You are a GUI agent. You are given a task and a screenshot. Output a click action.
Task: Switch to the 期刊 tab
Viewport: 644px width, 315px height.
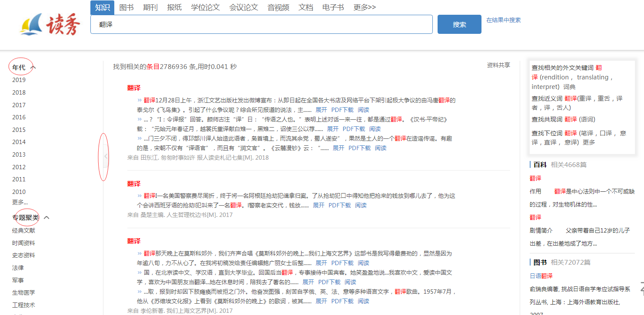[150, 7]
